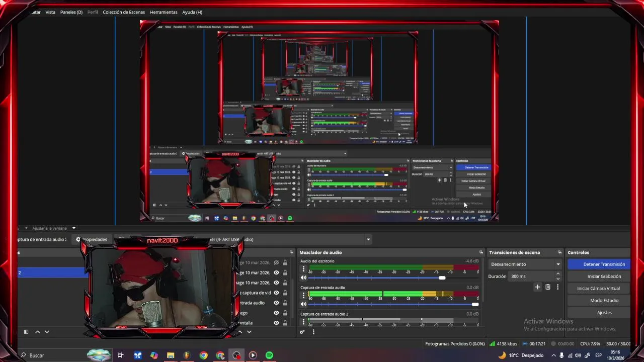This screenshot has width=644, height=362.
Task: Add a scene transition with plus icon
Action: tap(537, 287)
